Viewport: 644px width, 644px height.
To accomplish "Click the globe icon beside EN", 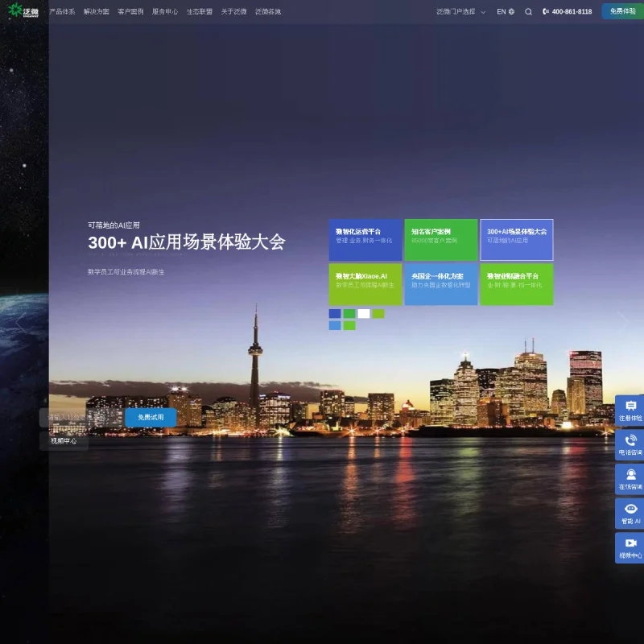I will point(511,11).
